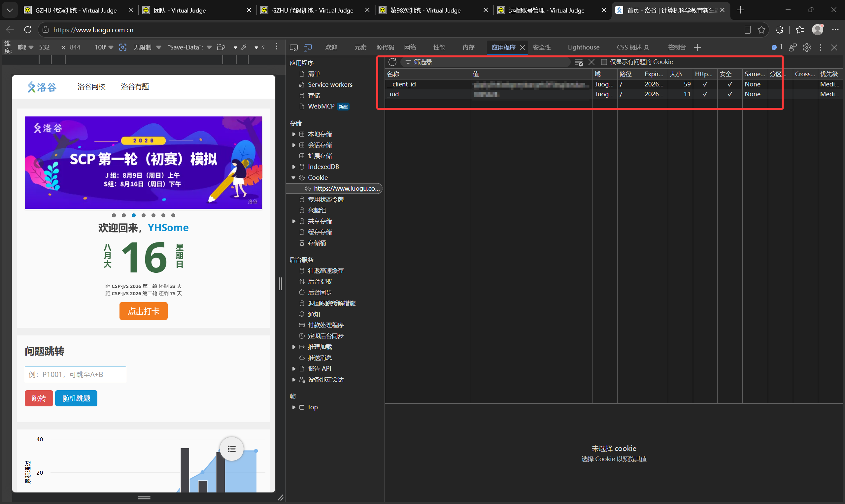Open the new browser tab plus button
845x504 pixels.
pyautogui.click(x=740, y=10)
